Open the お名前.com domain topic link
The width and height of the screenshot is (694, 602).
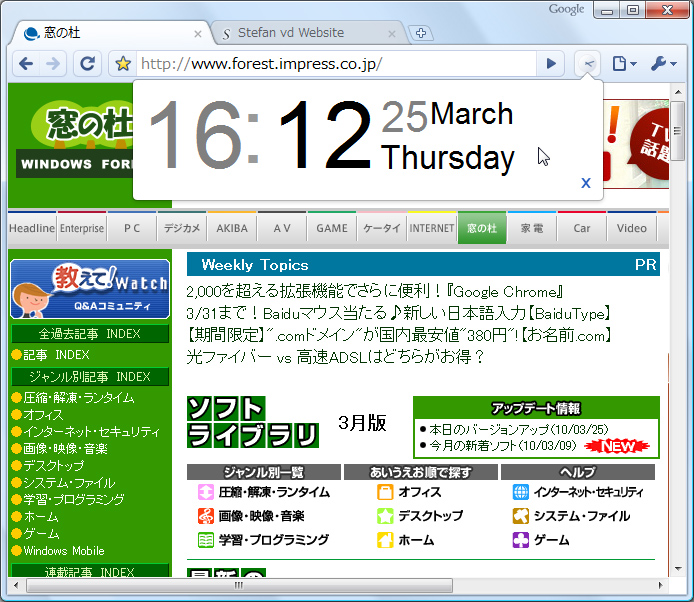(399, 335)
